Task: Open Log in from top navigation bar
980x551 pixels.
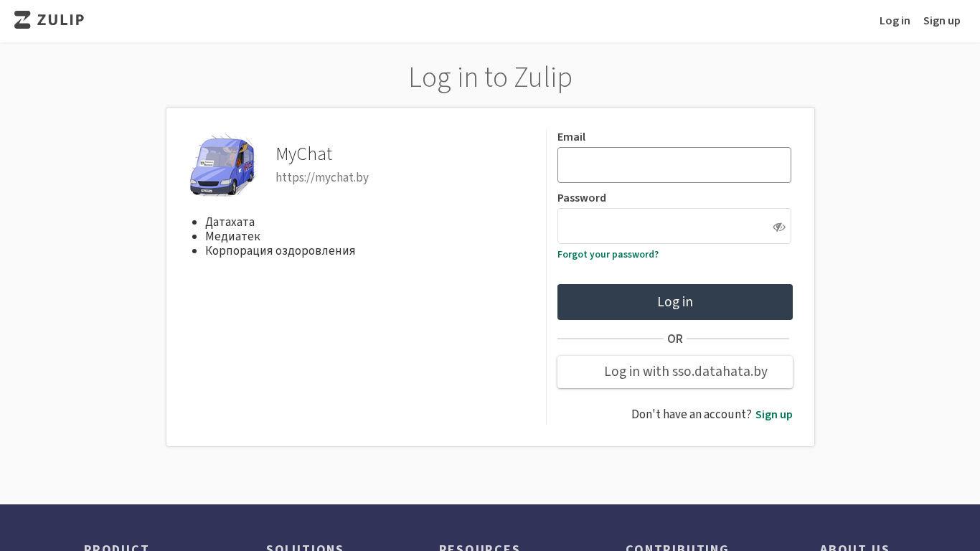Action: pyautogui.click(x=895, y=20)
